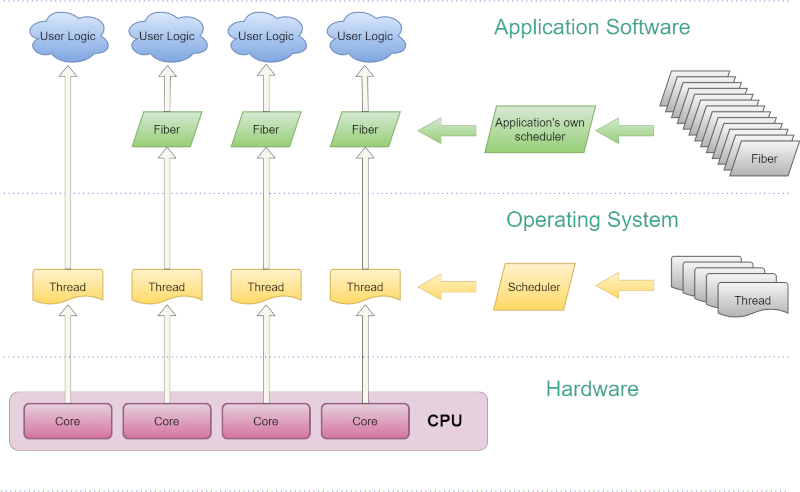Click the leftmost yellow Thread shape
This screenshot has width=800, height=492.
(x=68, y=286)
